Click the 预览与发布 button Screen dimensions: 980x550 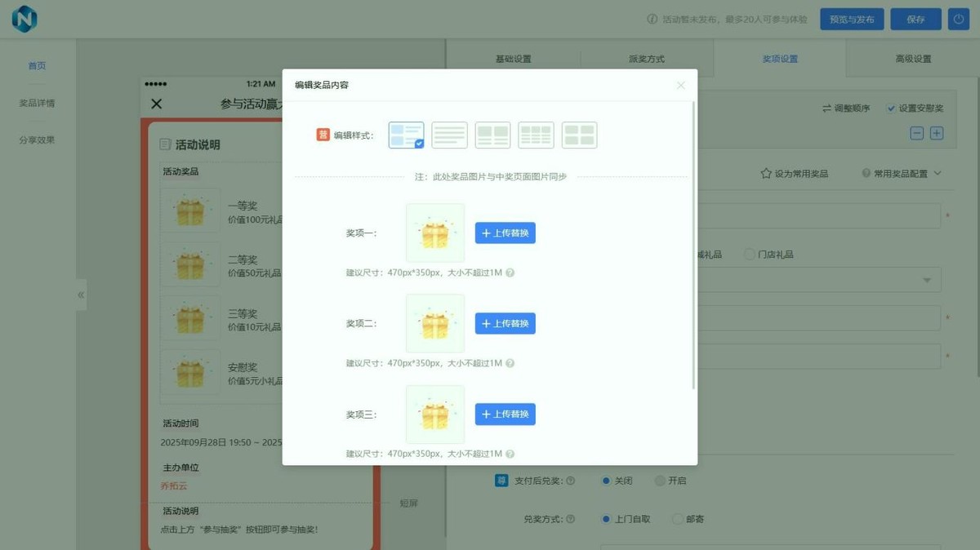point(852,19)
